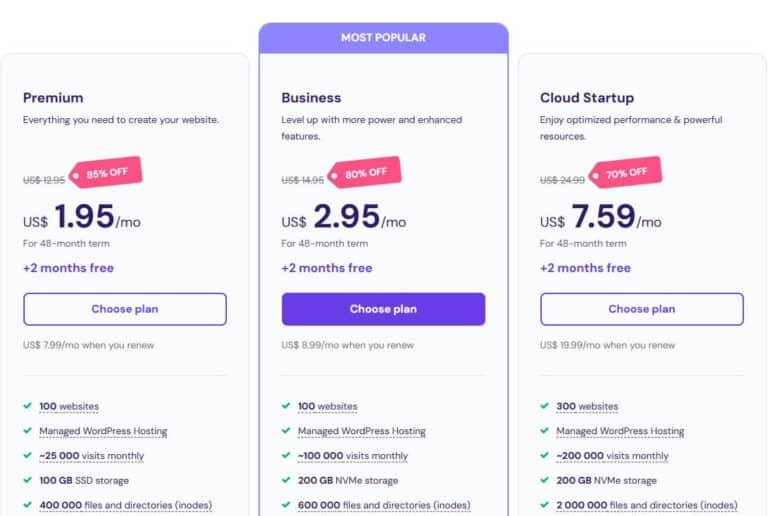Viewport: 768px width, 516px height.
Task: Click the 80% OFF tag on Business
Action: point(365,172)
